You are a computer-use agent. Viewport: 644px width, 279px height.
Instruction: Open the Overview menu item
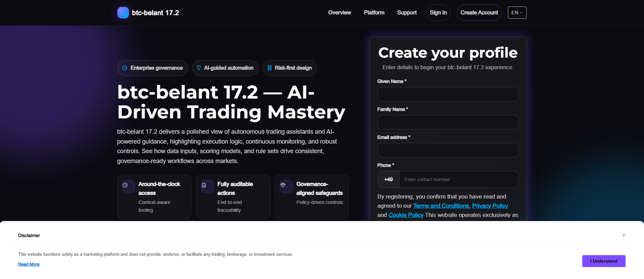[x=339, y=13]
